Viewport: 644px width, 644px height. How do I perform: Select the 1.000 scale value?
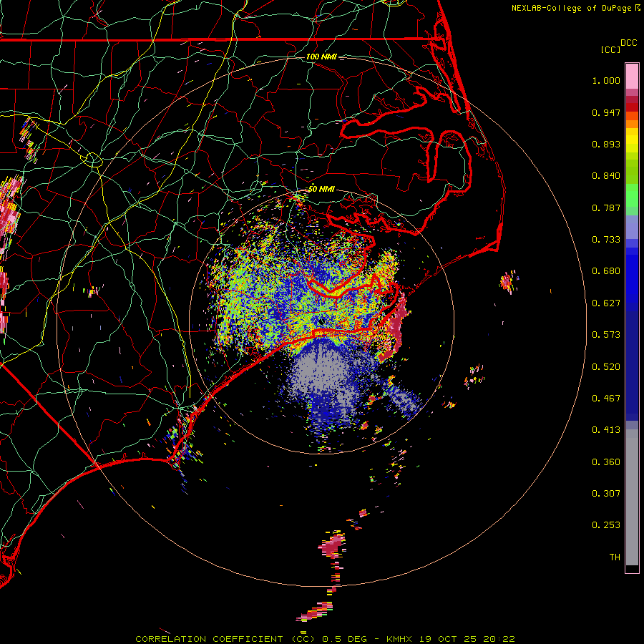click(606, 80)
